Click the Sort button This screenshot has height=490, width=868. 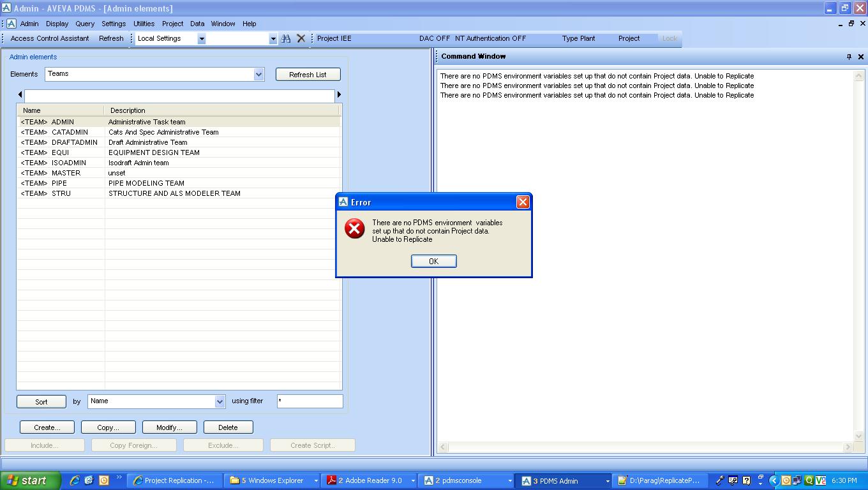tap(41, 401)
